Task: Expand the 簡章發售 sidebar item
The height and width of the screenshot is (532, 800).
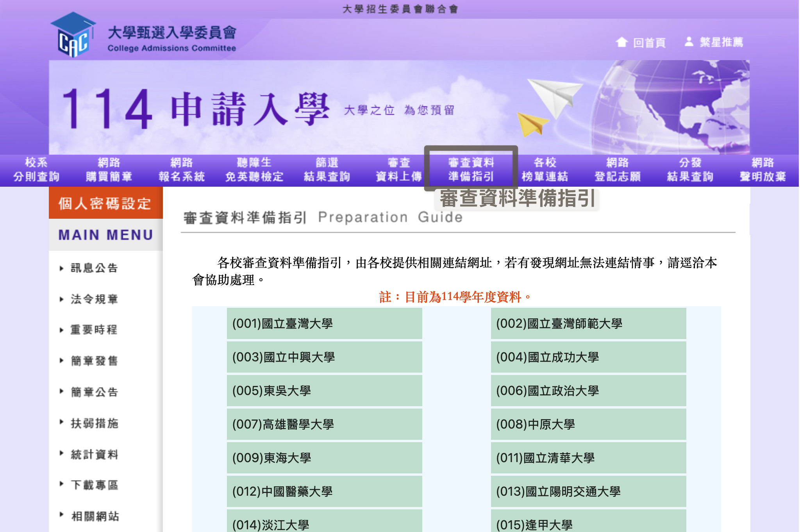Action: (x=94, y=361)
